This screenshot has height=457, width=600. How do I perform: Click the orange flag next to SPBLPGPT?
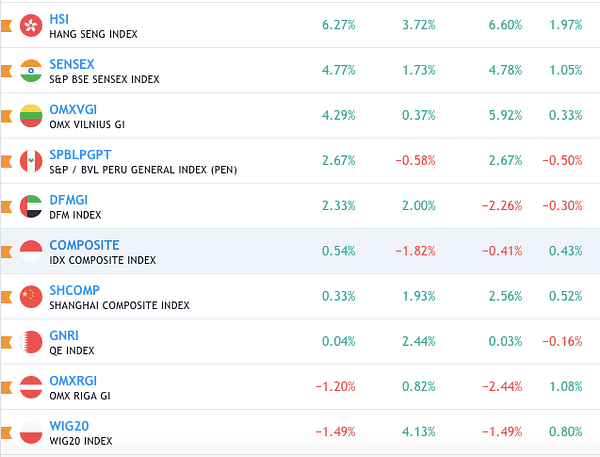pos(7,162)
